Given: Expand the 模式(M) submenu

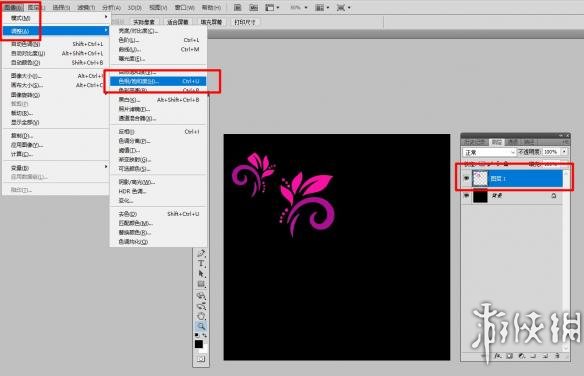Looking at the screenshot, I should point(55,18).
